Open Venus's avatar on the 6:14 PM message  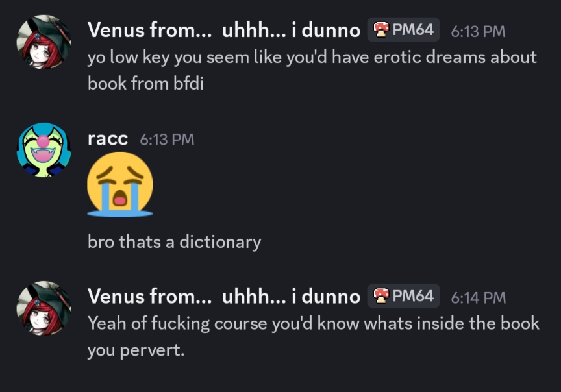point(44,308)
